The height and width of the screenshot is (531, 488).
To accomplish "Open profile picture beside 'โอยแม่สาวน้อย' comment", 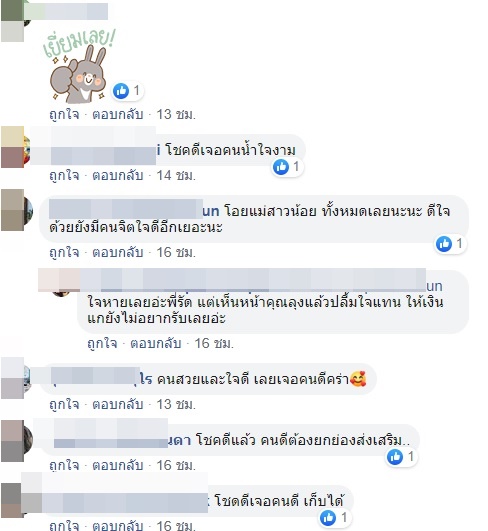I will [x=17, y=210].
